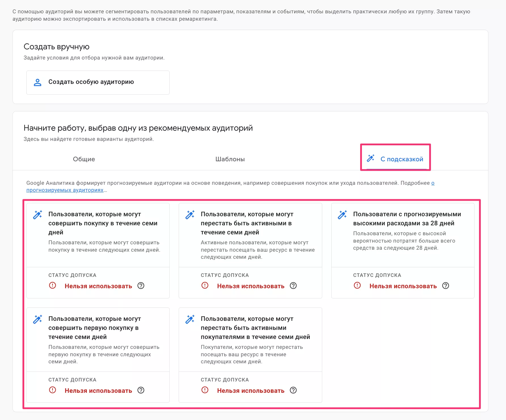Open the help icon next to first Нельзя использовать status
This screenshot has height=420, width=506.
click(x=141, y=286)
